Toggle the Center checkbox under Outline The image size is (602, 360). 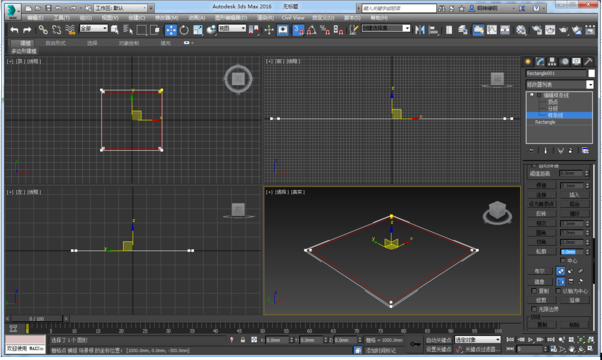[563, 261]
